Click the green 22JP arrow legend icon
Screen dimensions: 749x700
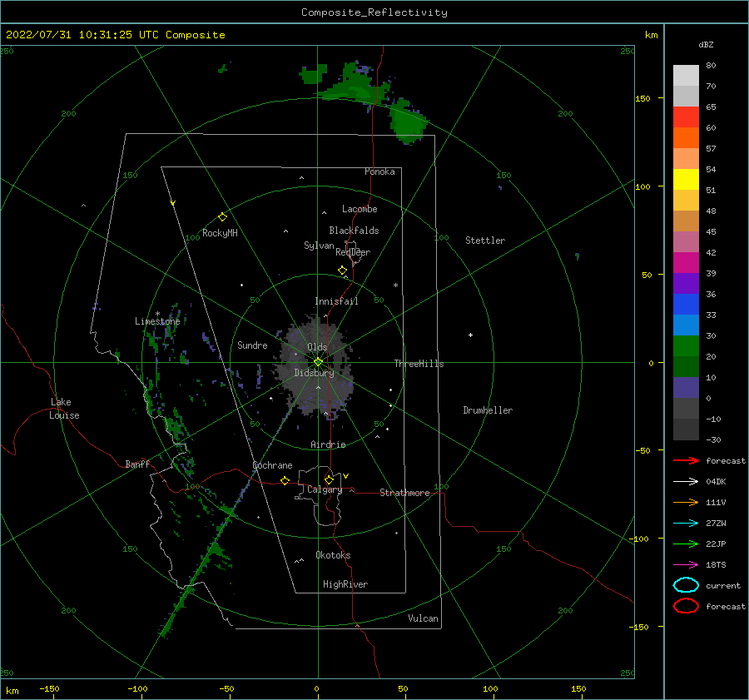click(x=686, y=544)
